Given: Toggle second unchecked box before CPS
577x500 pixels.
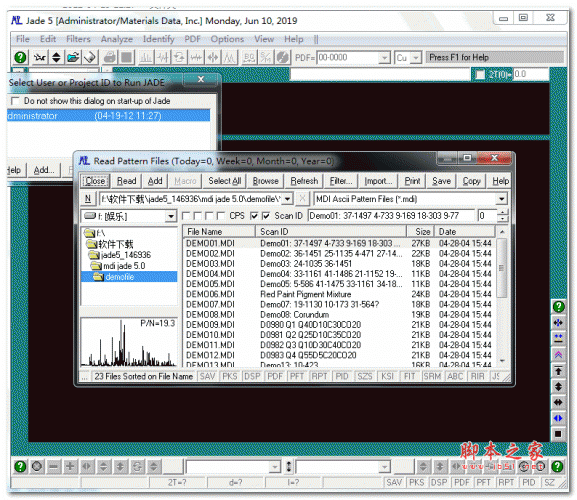Looking at the screenshot, I should click(x=198, y=216).
